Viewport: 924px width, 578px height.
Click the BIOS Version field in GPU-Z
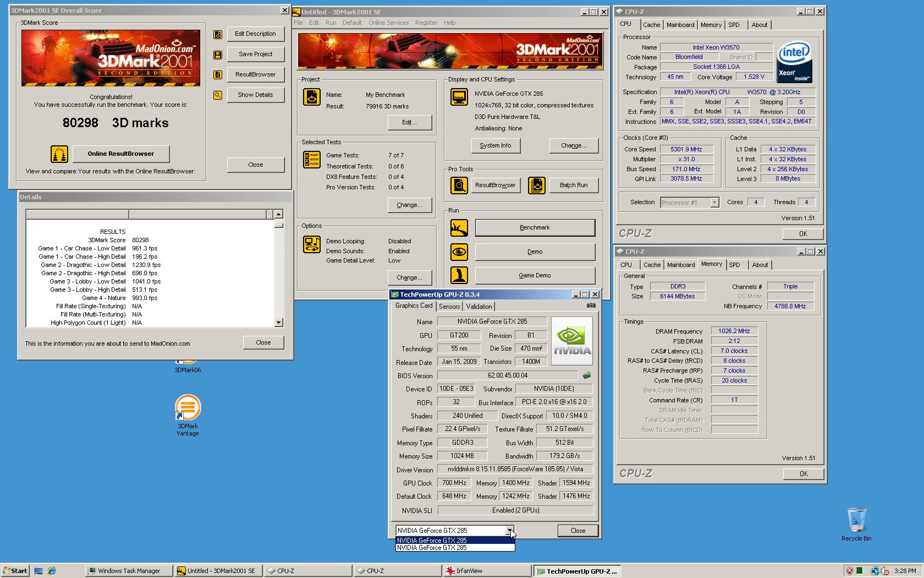point(508,375)
